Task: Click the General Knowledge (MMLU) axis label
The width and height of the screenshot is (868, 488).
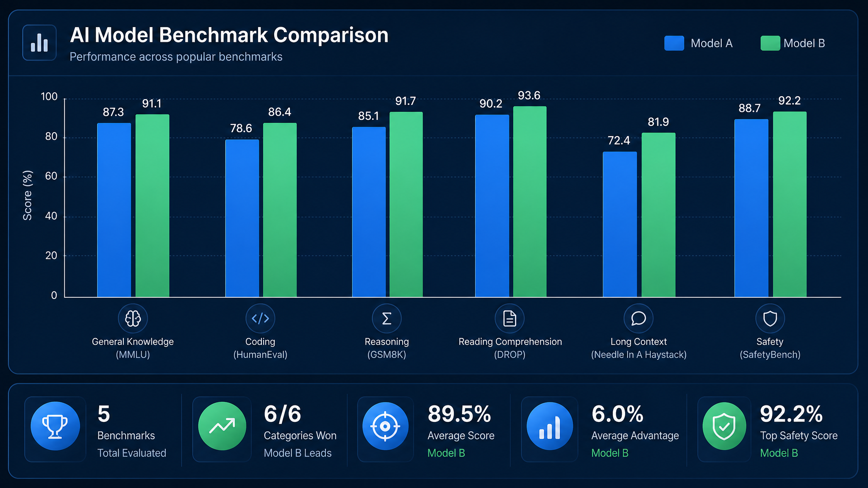Action: 133,348
